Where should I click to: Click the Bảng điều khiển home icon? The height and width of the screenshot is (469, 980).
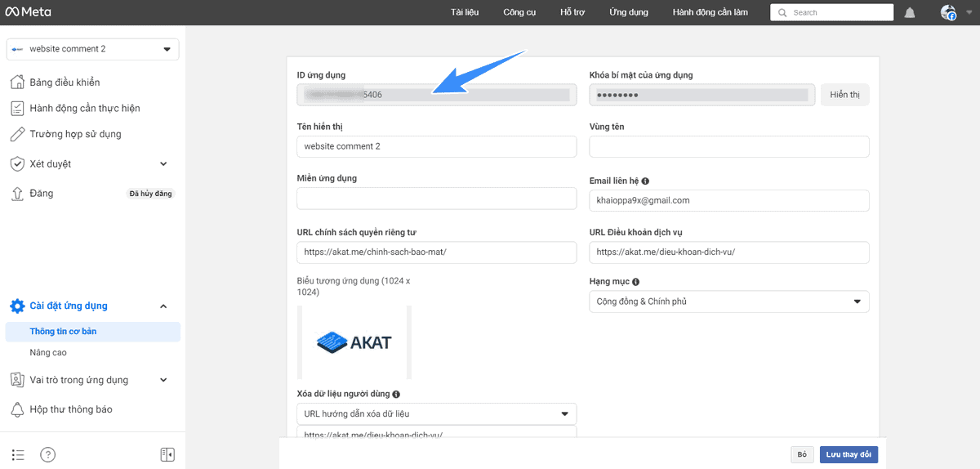[x=16, y=82]
